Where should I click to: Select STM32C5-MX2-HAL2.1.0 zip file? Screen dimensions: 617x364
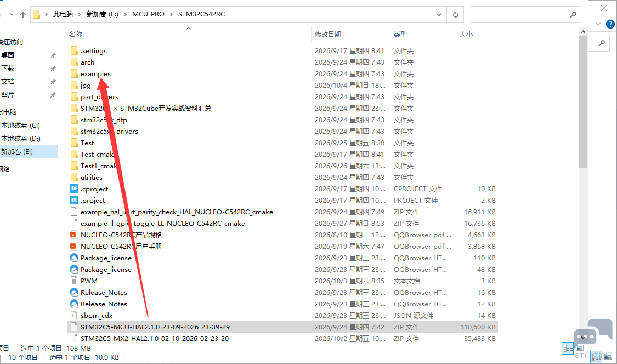(x=154, y=338)
